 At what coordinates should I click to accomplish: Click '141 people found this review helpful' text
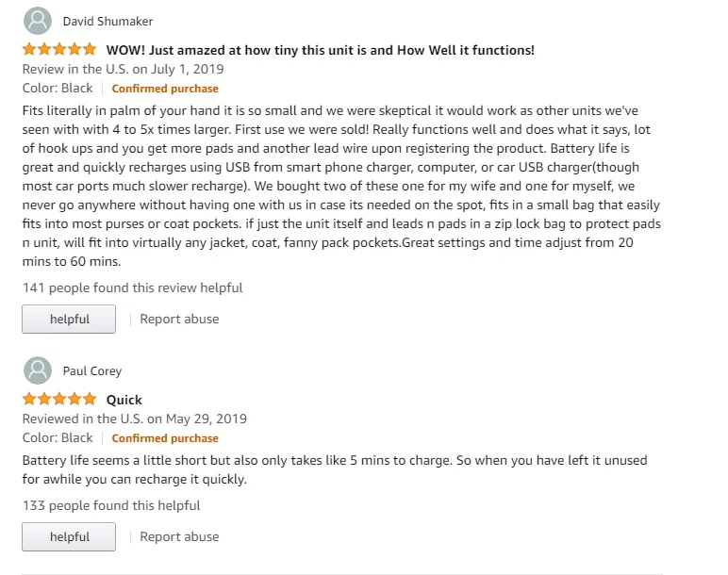[x=132, y=287]
